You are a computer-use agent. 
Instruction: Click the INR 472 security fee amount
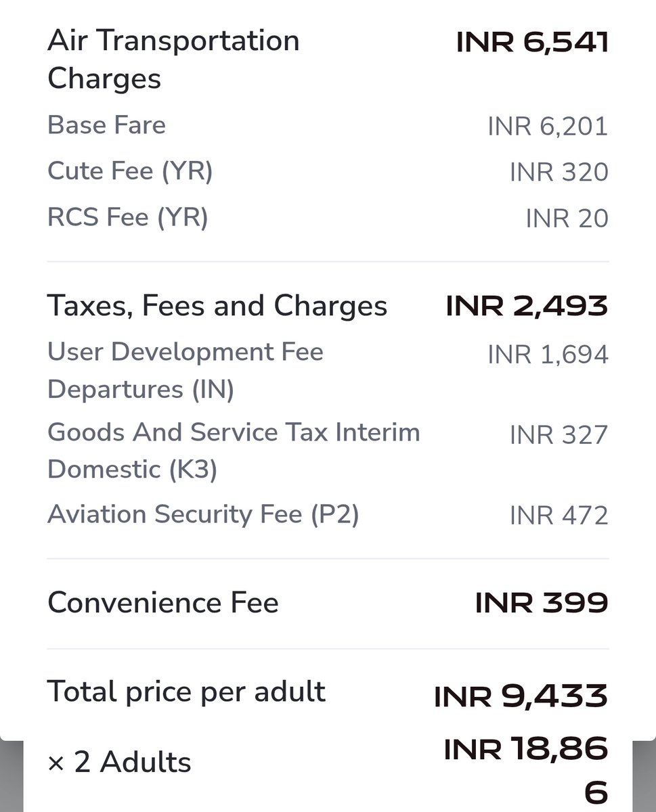(559, 516)
